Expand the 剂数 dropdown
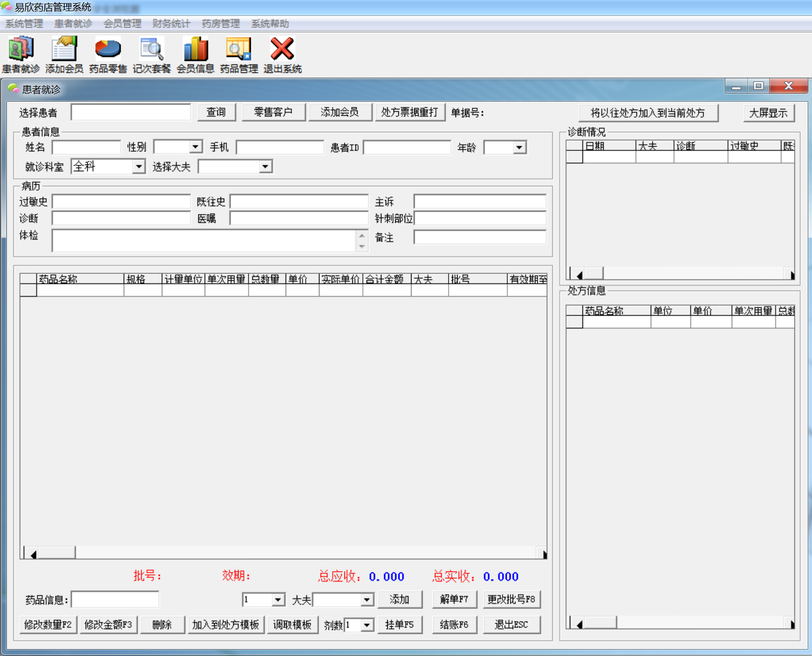 click(367, 625)
